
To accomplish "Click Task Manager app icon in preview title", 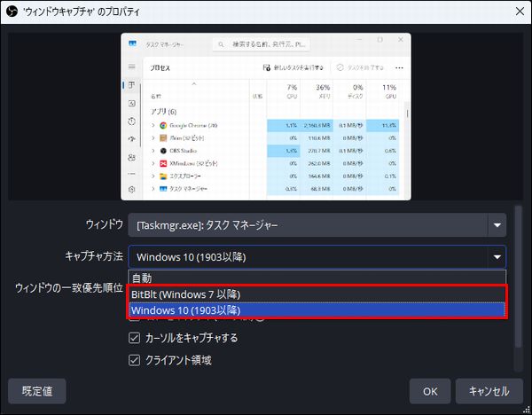I will click(132, 43).
